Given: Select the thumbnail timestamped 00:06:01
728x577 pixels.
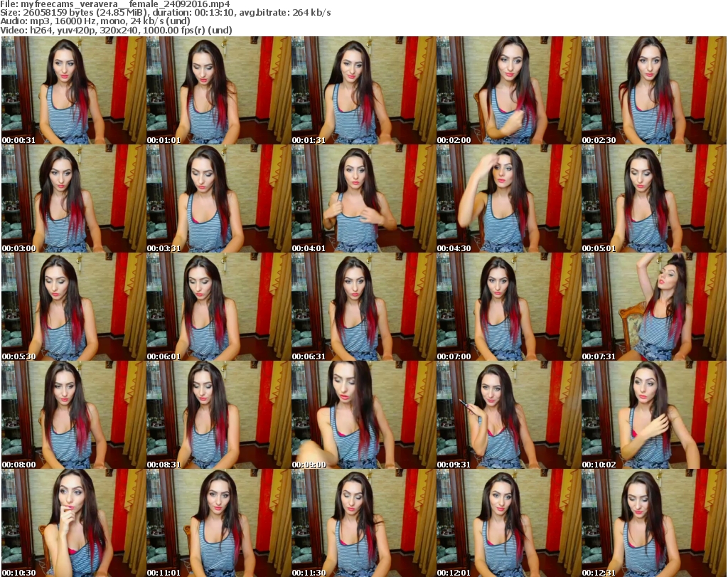Looking at the screenshot, I should tap(219, 307).
